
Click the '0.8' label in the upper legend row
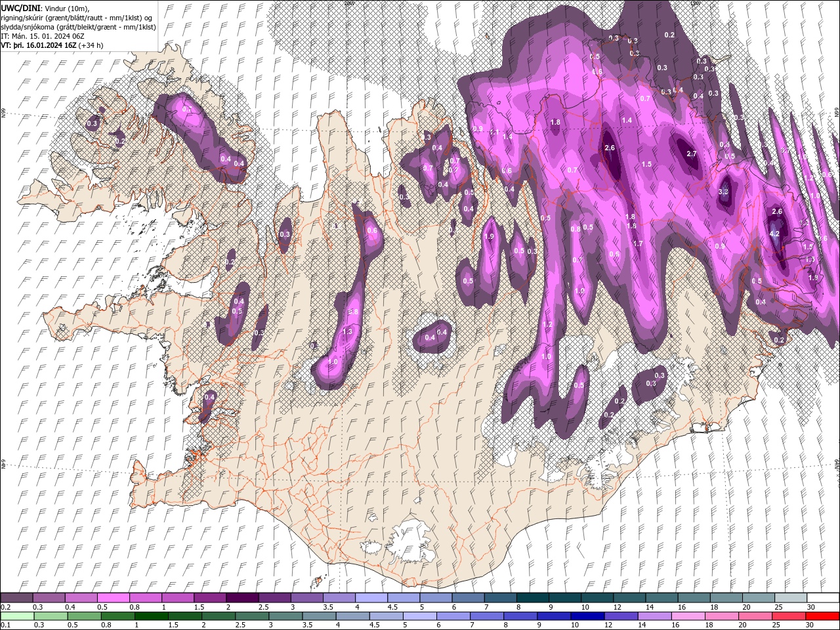tap(135, 607)
